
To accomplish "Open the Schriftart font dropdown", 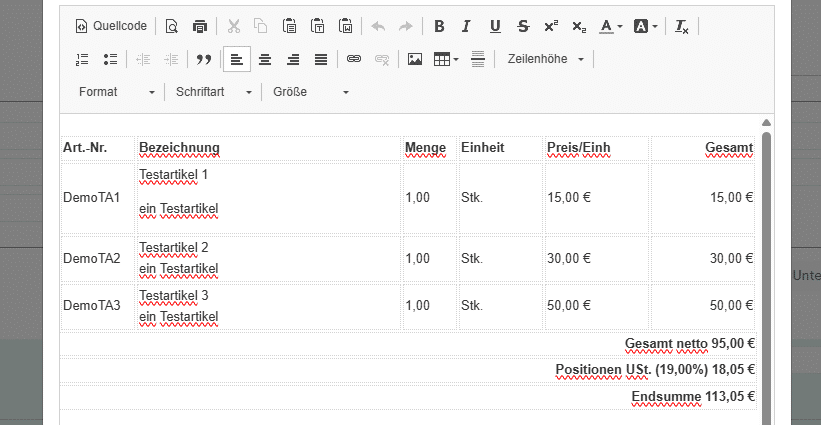I will [x=212, y=92].
